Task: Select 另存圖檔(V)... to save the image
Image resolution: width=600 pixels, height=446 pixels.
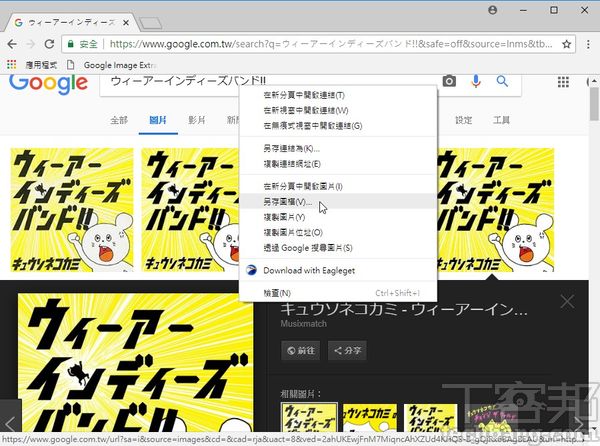Action: tap(338, 202)
